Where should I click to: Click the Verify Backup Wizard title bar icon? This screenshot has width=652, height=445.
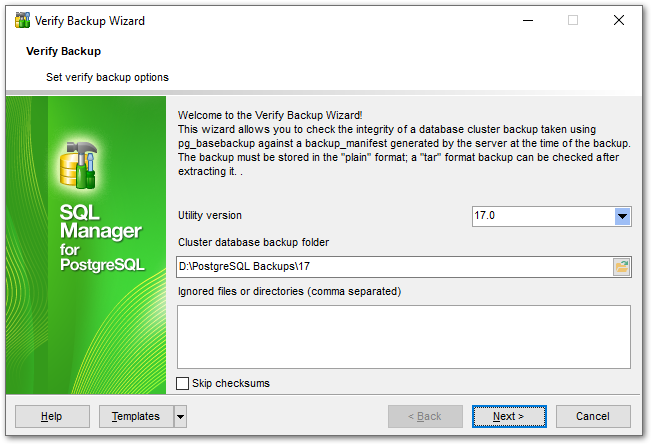coord(21,20)
